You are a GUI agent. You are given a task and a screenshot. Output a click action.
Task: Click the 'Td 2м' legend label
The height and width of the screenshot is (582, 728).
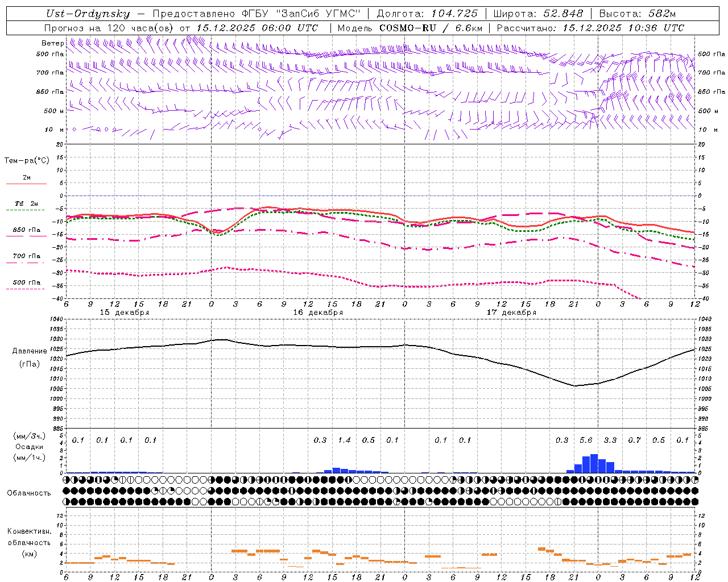tap(26, 203)
